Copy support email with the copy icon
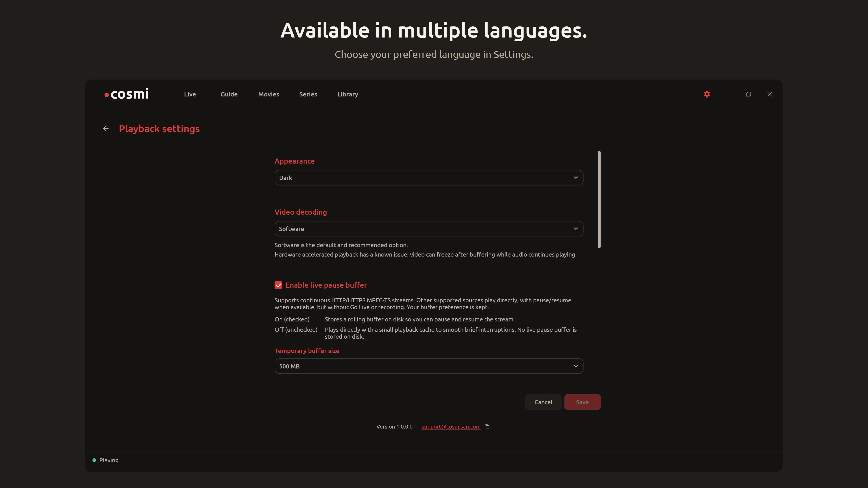The height and width of the screenshot is (488, 868). [487, 426]
